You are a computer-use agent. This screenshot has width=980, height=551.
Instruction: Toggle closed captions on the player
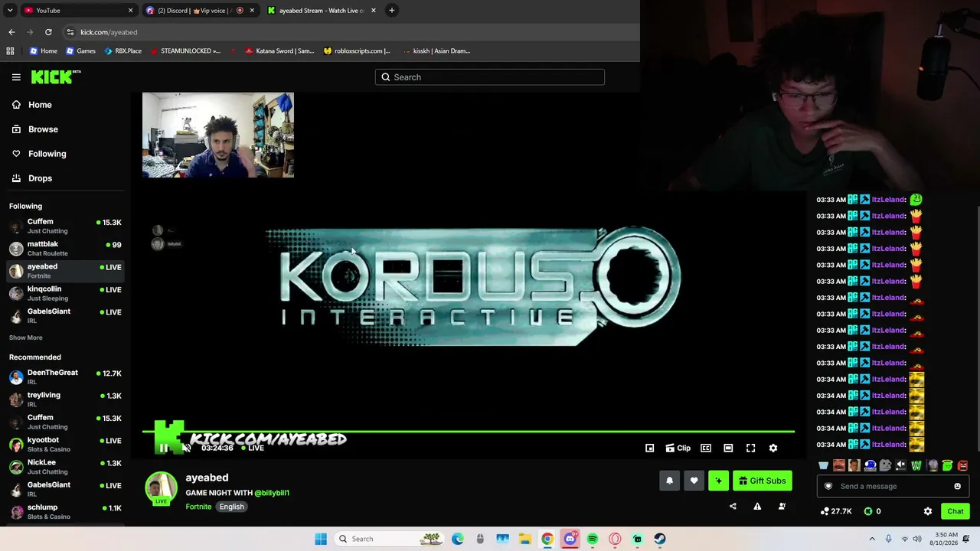click(x=706, y=448)
